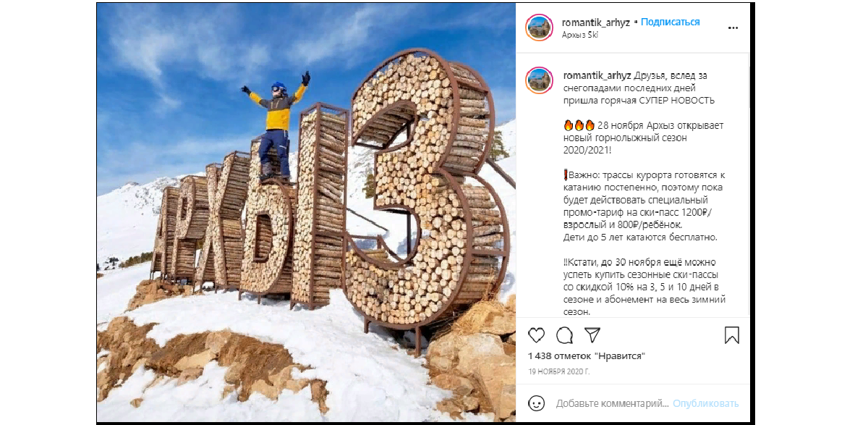Share post with paper plane icon
Image resolution: width=868 pixels, height=425 pixels.
592,335
